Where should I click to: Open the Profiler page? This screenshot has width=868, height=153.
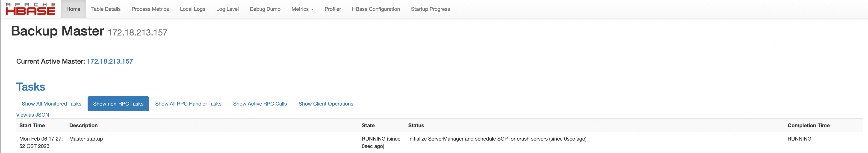pyautogui.click(x=333, y=9)
